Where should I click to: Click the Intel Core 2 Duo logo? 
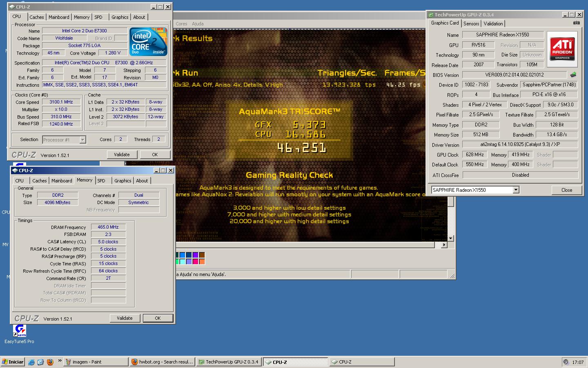[148, 42]
